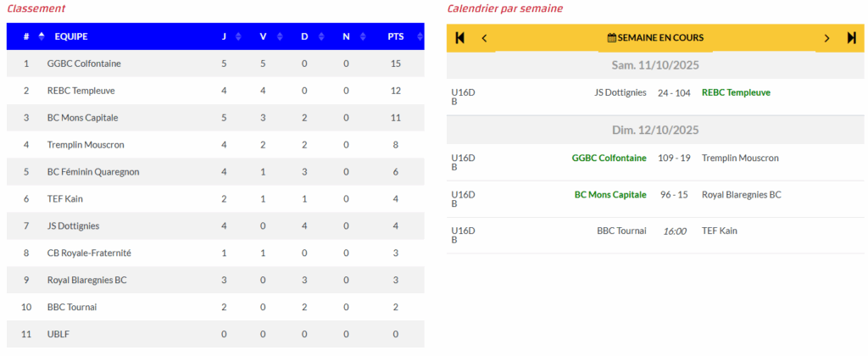This screenshot has width=868, height=356.
Task: Go to previous week arrow
Action: pyautogui.click(x=484, y=37)
